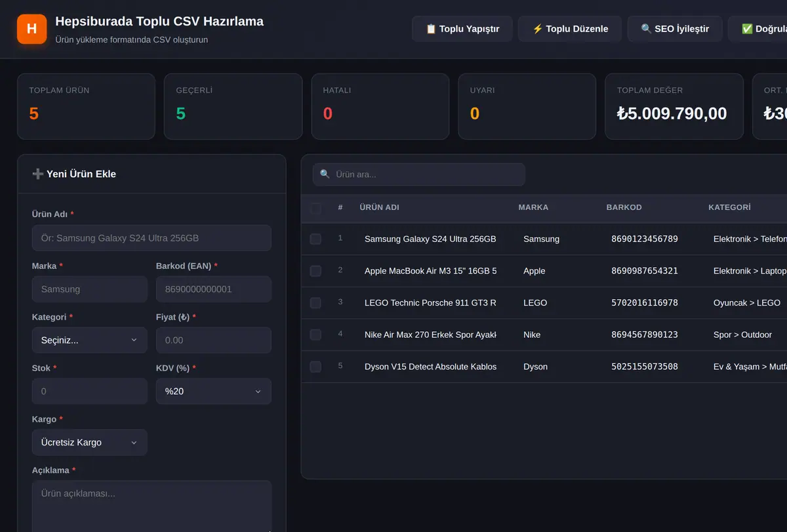Click the Samsung Galaxy S24 Ultra 256GB product name
787x532 pixels.
point(430,239)
